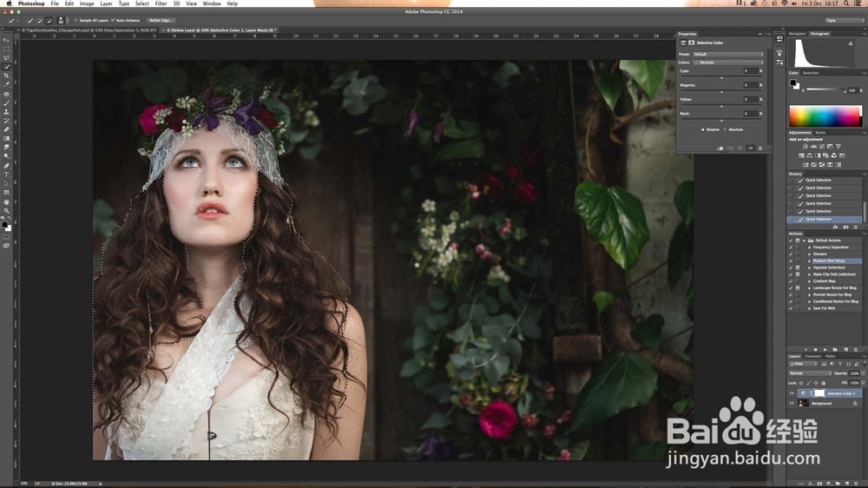Expand the Sharpen action
The height and width of the screenshot is (488, 868).
click(809, 254)
